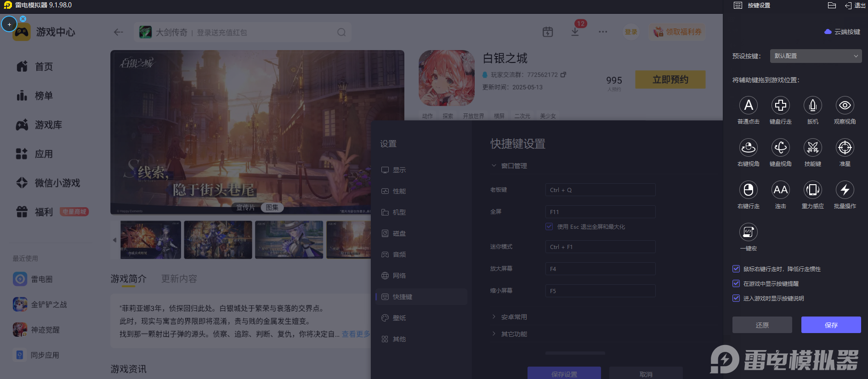868x379 pixels.
Task: Click the 老板键 shortcut field Ctrl + Q
Action: point(600,190)
